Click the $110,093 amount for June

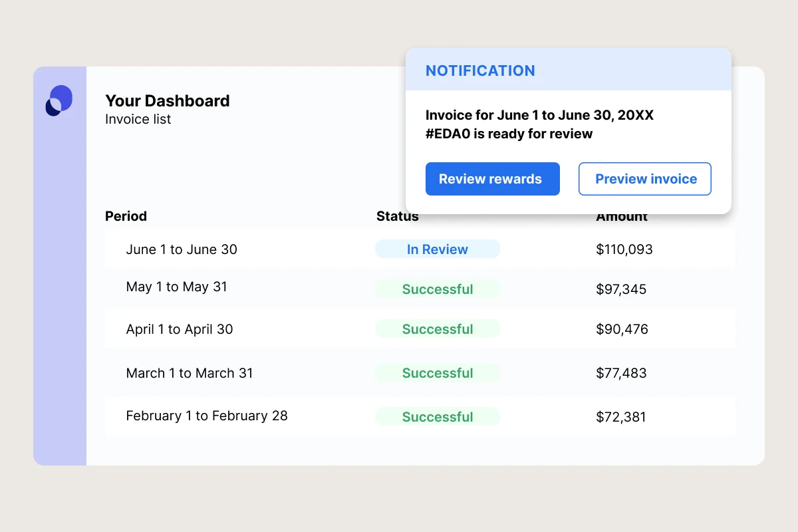pyautogui.click(x=624, y=249)
